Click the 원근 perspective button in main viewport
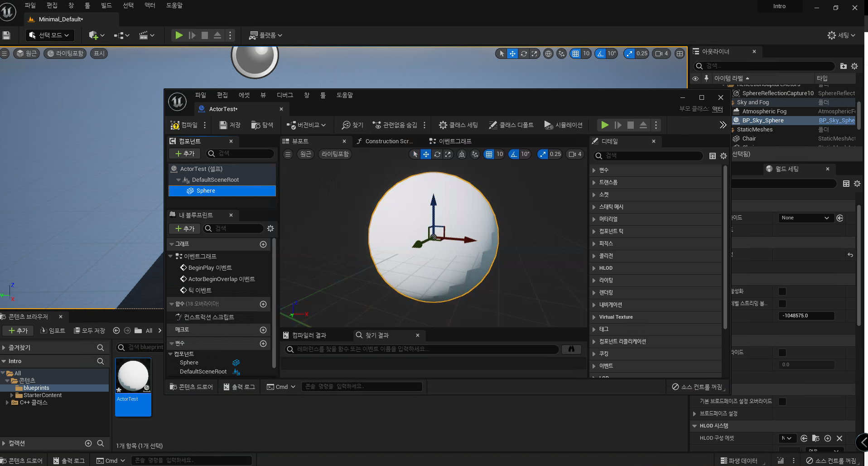 tap(26, 53)
